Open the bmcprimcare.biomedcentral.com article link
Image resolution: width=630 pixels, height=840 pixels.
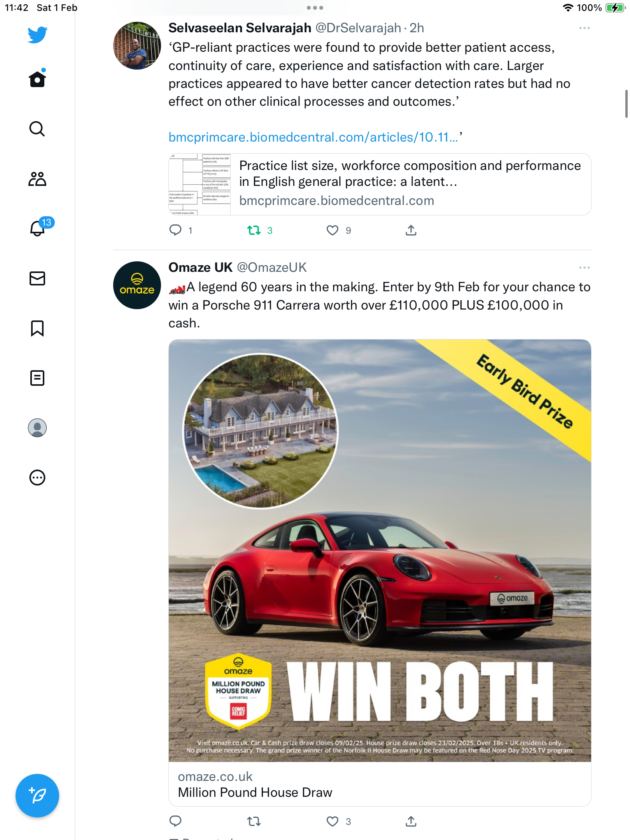(x=313, y=137)
